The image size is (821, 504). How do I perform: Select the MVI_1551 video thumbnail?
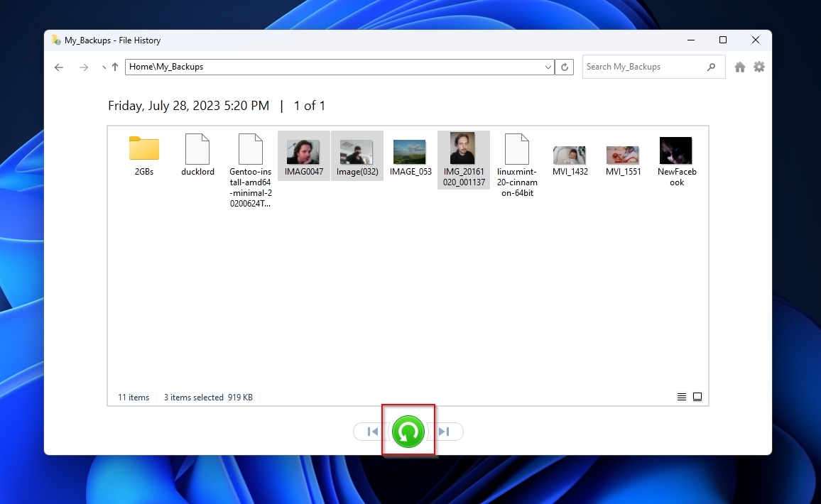point(623,150)
